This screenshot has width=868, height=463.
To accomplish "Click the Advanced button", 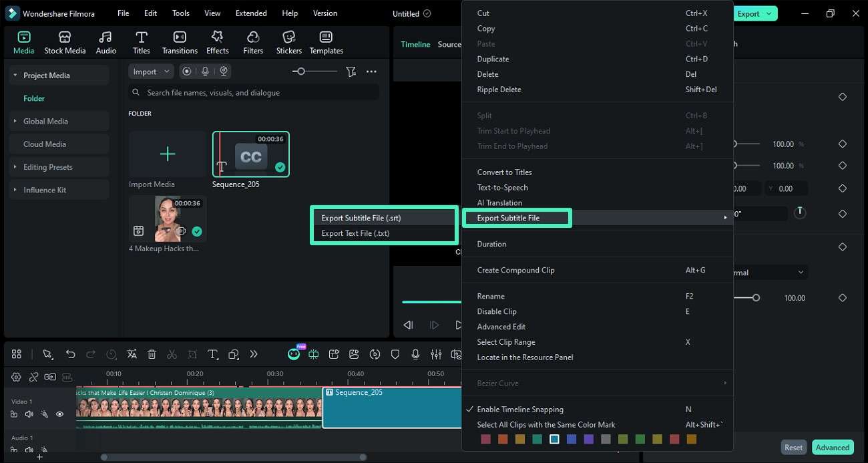I will point(833,448).
